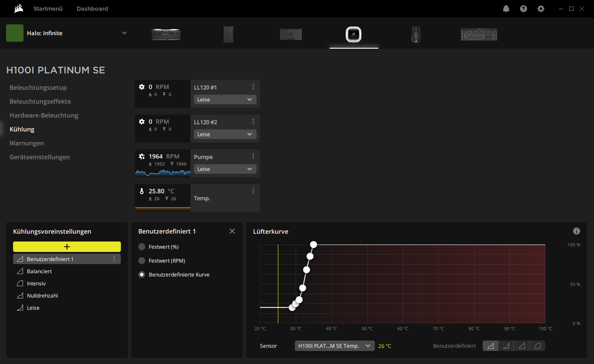Select the PC case device icon
This screenshot has width=594, height=364.
click(x=228, y=34)
